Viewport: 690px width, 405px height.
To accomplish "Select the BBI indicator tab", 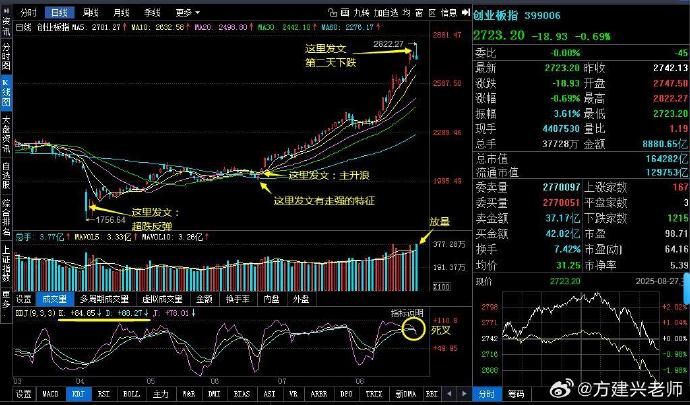I will click(x=432, y=394).
